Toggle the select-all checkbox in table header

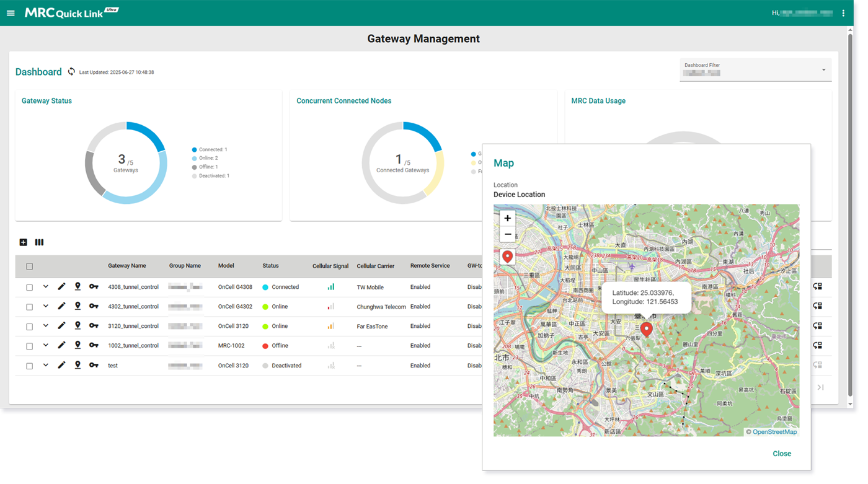pyautogui.click(x=29, y=266)
